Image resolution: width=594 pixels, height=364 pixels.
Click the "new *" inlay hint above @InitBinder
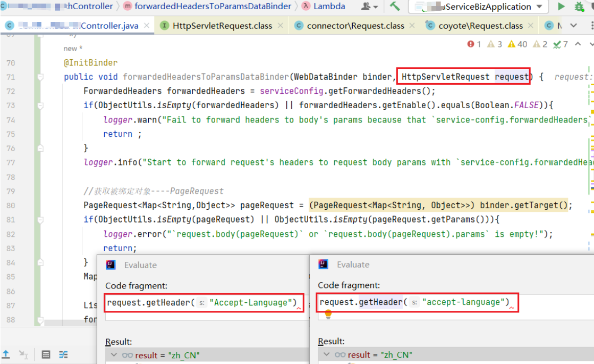[73, 48]
